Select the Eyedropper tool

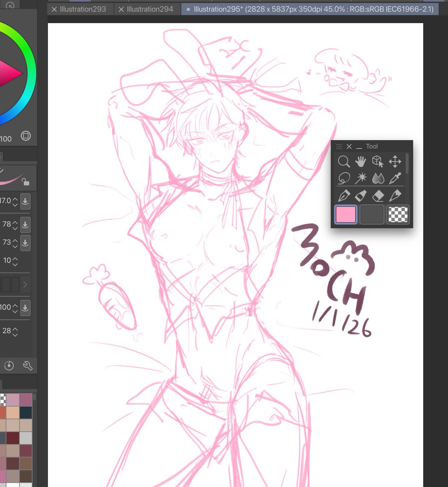point(395,178)
